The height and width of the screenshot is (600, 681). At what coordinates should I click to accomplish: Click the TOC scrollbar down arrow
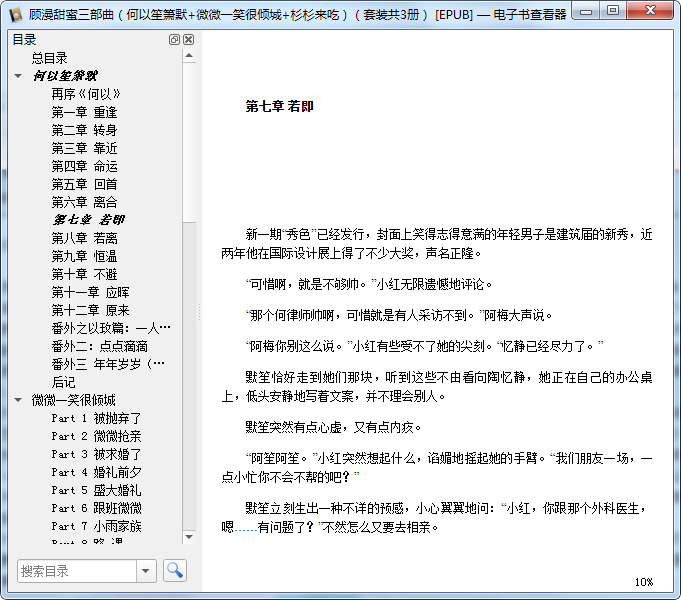pos(189,537)
